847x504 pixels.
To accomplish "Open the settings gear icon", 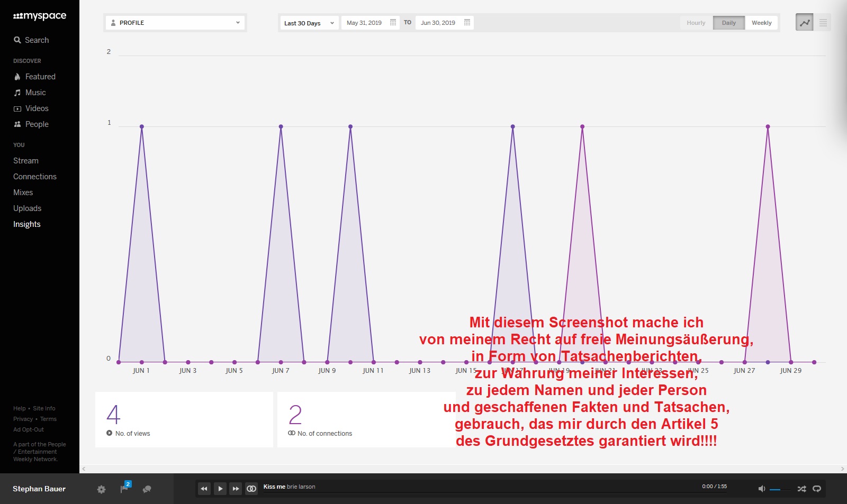I will 102,489.
